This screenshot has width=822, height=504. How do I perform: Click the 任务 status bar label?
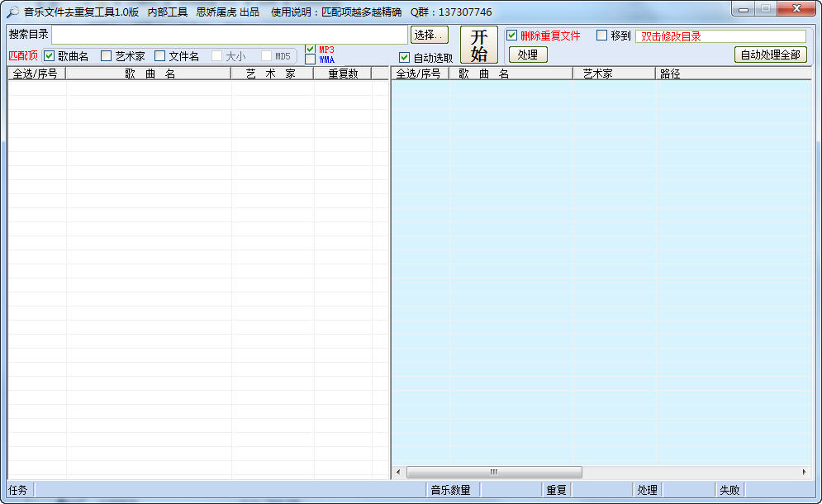click(x=18, y=490)
